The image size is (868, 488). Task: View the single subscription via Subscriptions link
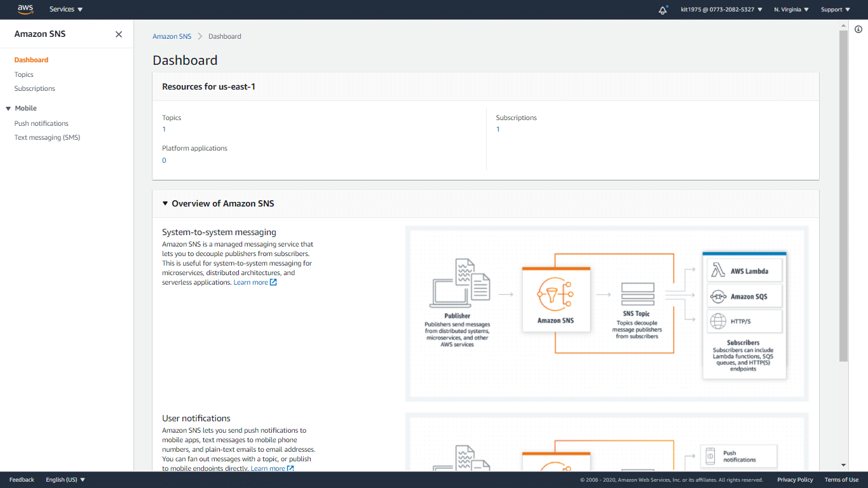(x=498, y=129)
